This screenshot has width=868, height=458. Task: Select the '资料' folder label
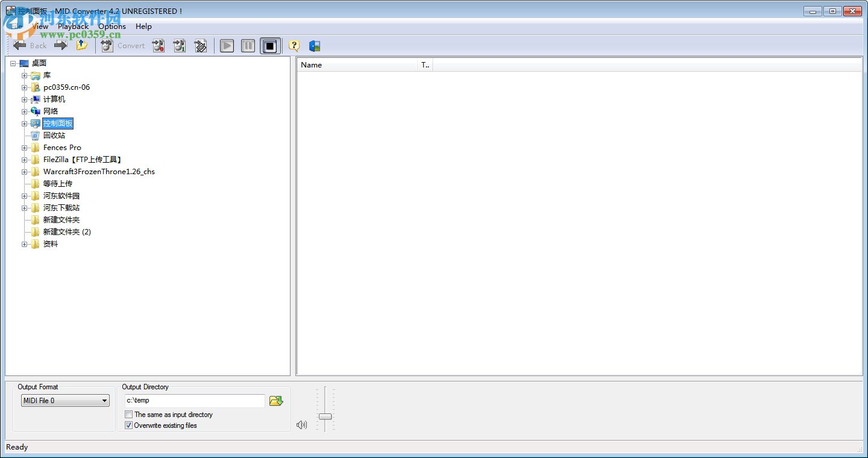tap(51, 244)
